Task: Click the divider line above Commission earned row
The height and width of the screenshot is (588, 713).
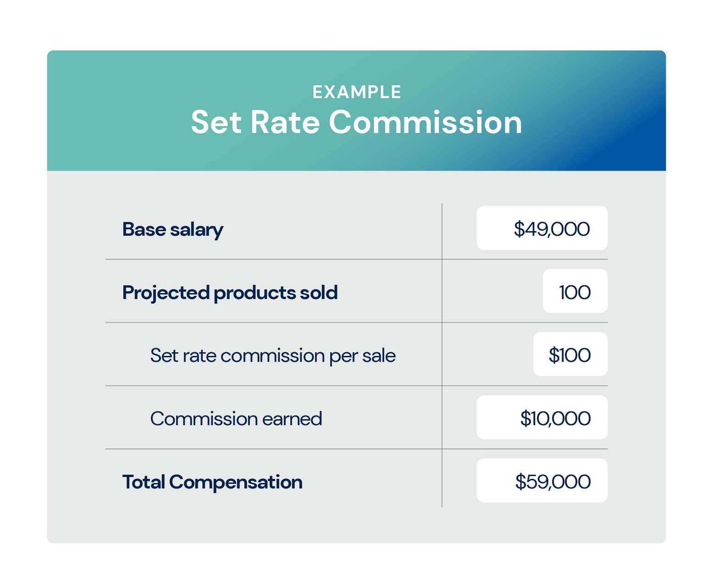Action: [x=275, y=386]
